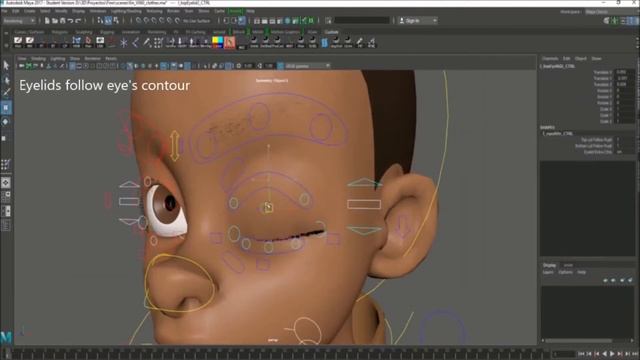Pick the Paint Selection tool
The image size is (640, 360).
6,93
